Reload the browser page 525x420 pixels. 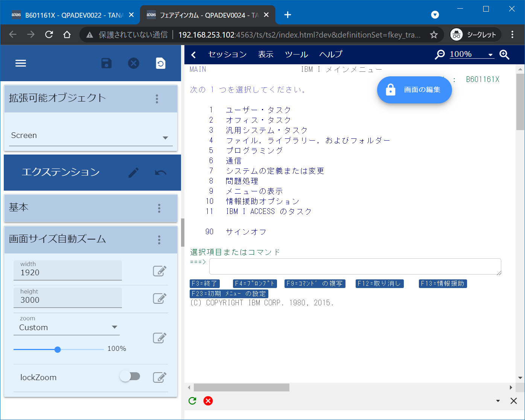point(49,35)
